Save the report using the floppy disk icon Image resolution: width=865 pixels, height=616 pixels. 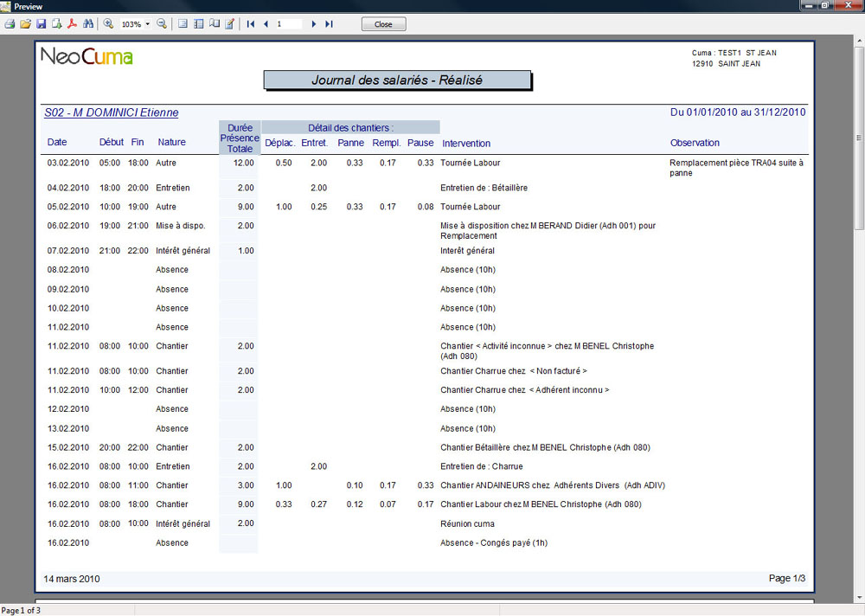[x=41, y=24]
